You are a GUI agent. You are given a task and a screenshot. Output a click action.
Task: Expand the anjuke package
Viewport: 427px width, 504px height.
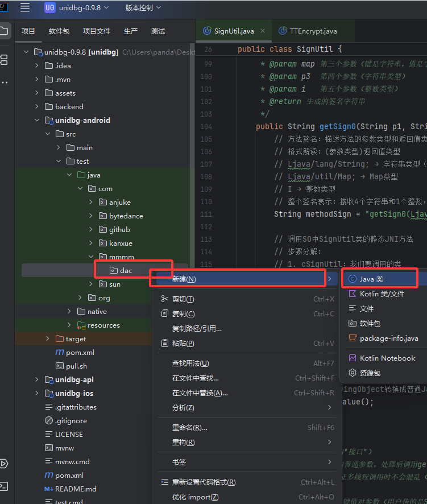click(91, 202)
